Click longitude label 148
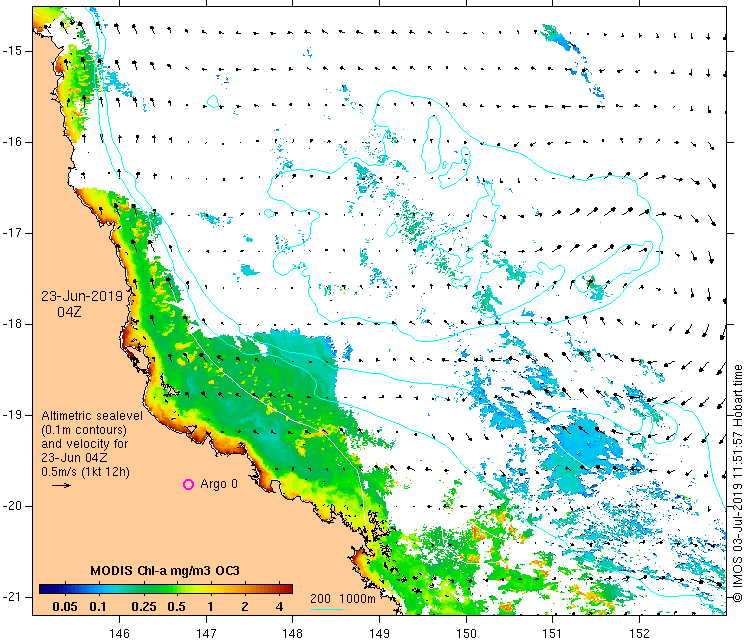The image size is (750, 640). [x=293, y=633]
